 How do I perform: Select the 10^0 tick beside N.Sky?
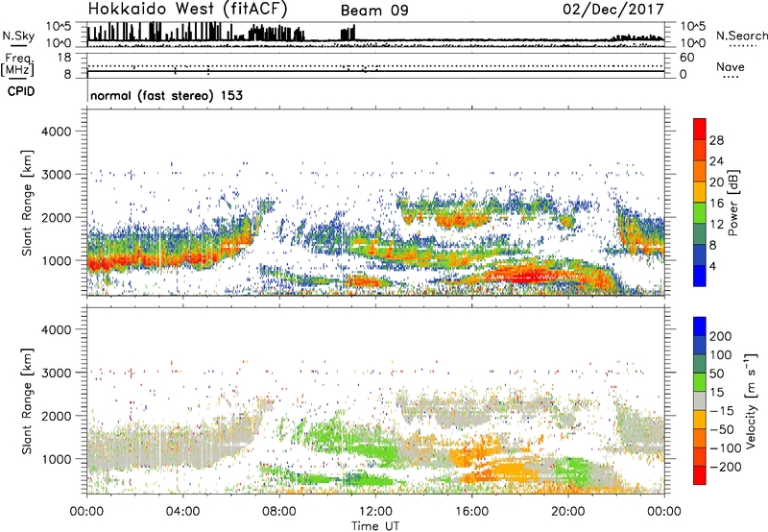tap(59, 43)
